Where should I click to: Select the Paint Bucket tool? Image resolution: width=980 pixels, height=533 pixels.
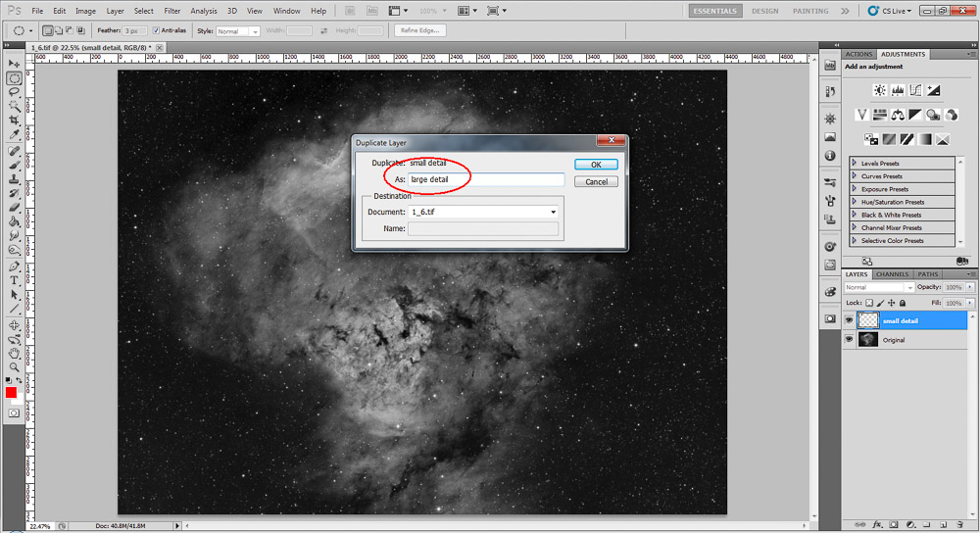(x=14, y=221)
